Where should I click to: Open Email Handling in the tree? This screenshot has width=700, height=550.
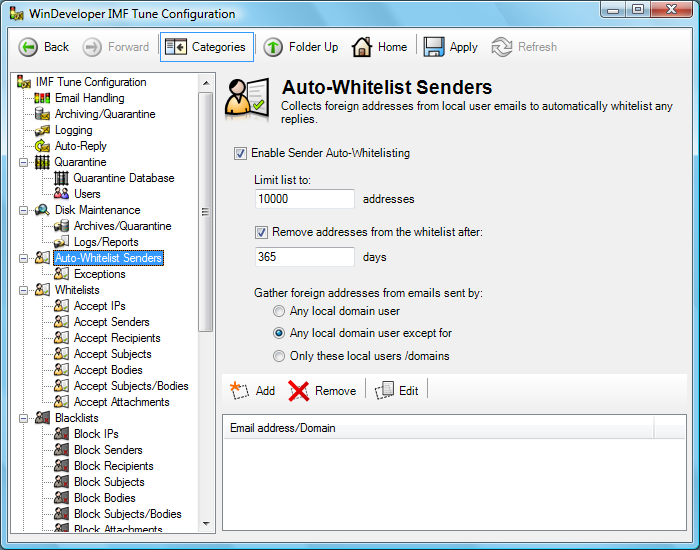89,98
